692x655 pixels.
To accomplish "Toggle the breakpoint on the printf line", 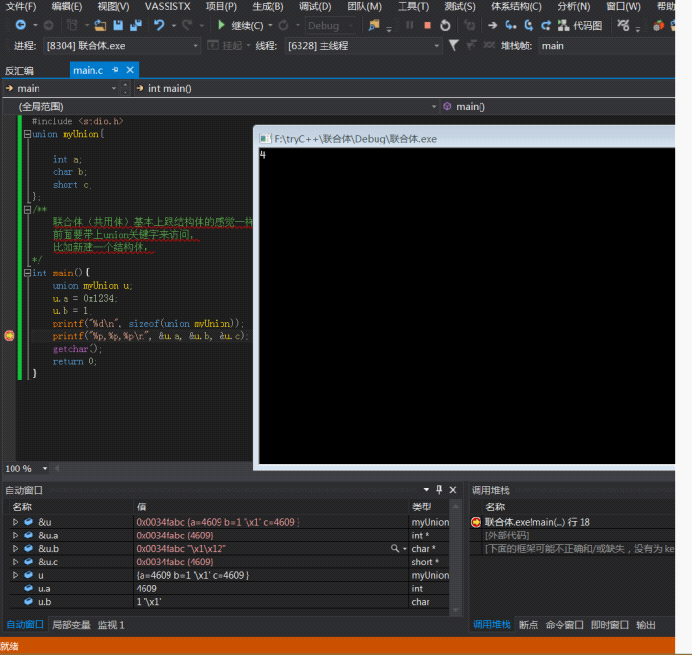I will tap(9, 336).
